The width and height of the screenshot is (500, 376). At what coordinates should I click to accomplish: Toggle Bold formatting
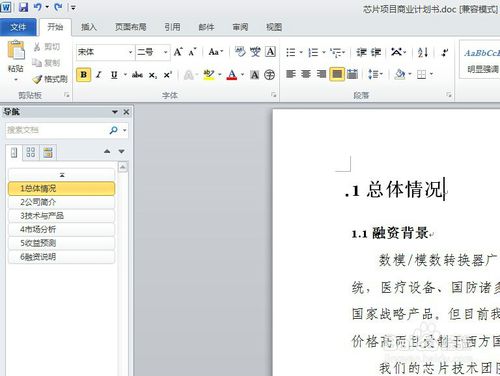tap(84, 75)
